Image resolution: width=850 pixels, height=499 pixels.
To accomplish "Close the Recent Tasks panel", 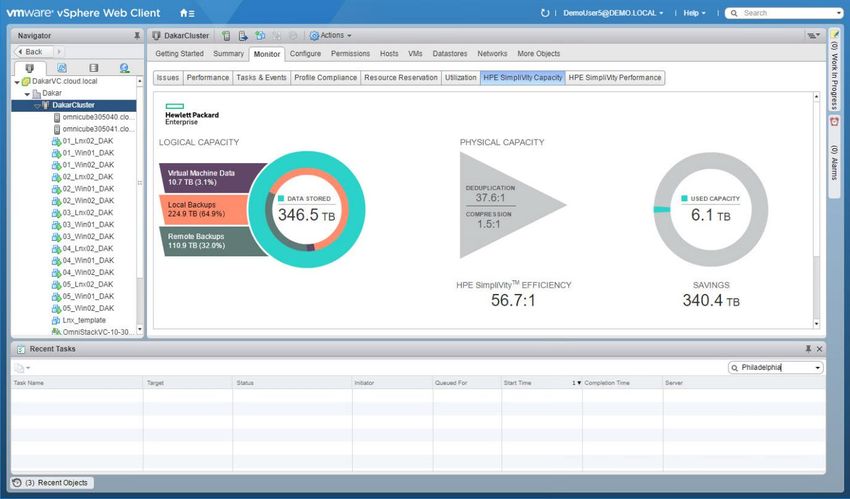I will coord(819,349).
